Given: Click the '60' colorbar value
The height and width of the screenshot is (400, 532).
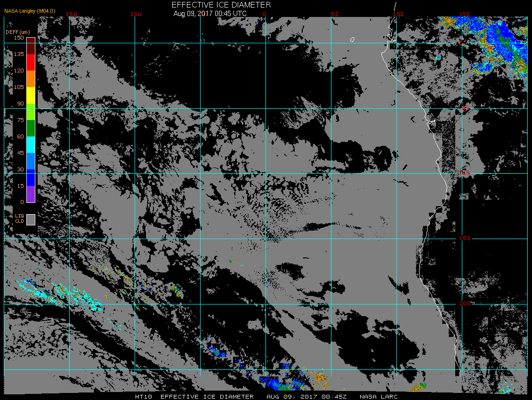Looking at the screenshot, I should tap(20, 136).
